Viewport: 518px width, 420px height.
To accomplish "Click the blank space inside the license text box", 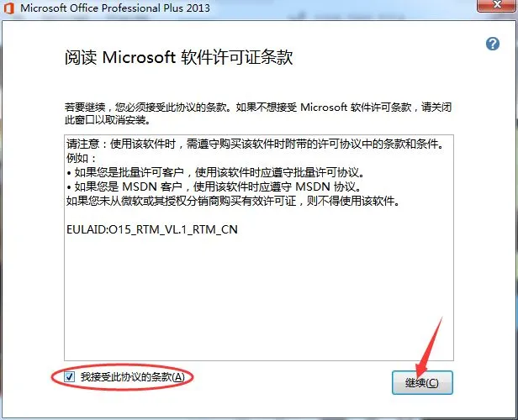I will coord(259,297).
